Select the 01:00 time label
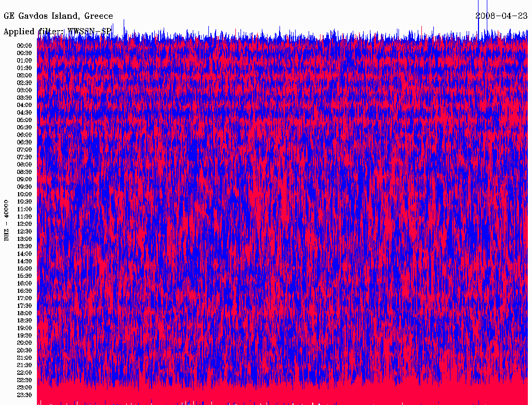532x405 pixels. pos(24,61)
